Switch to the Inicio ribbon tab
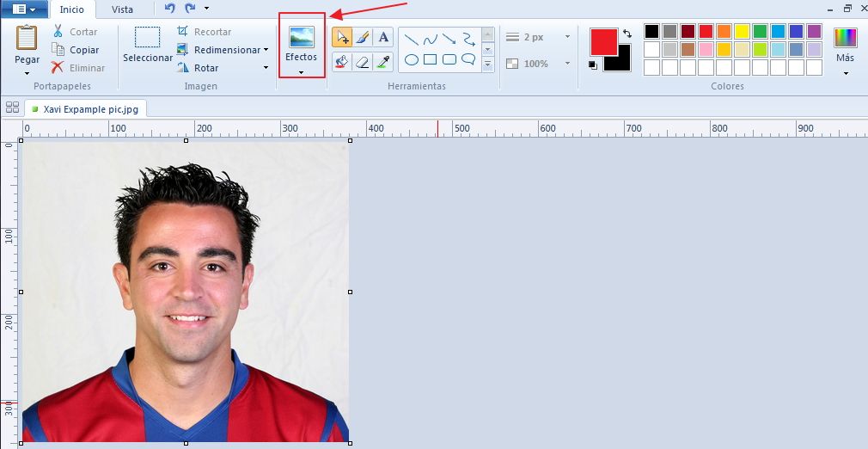This screenshot has width=868, height=449. pos(72,9)
